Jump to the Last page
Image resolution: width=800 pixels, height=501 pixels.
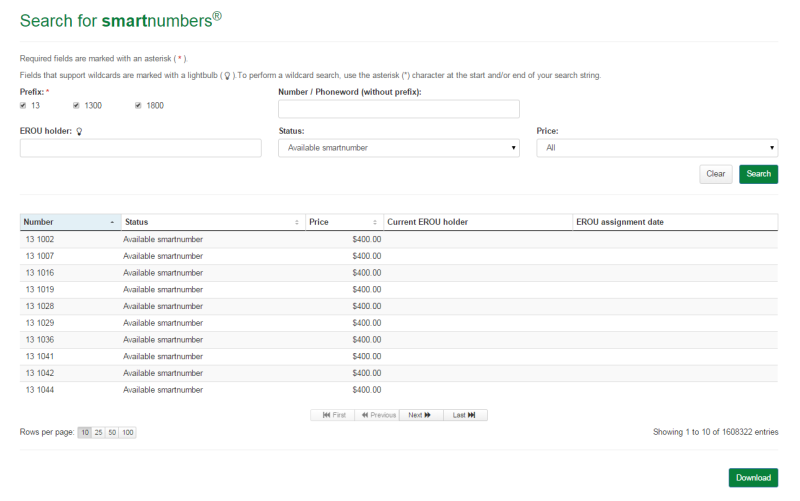tap(465, 415)
